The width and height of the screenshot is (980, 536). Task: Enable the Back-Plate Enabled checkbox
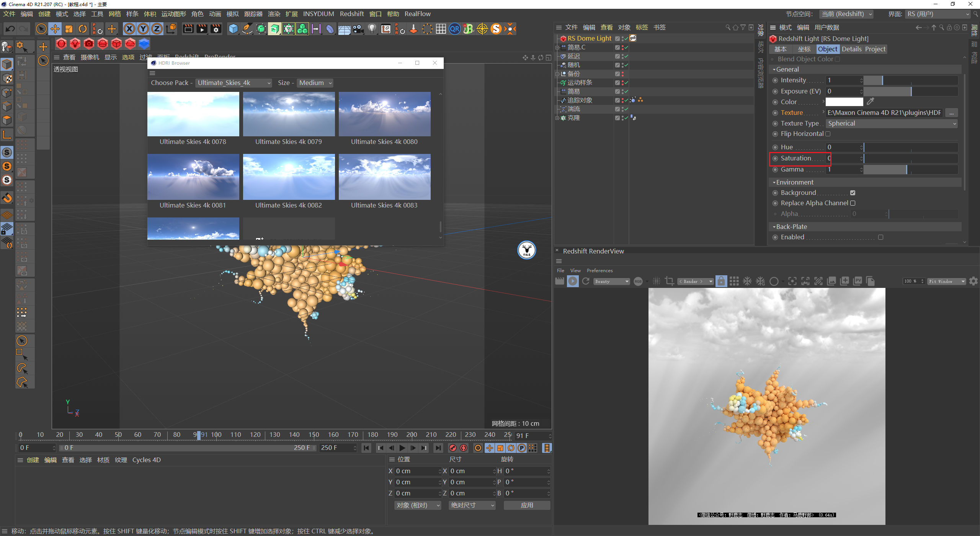pos(880,237)
